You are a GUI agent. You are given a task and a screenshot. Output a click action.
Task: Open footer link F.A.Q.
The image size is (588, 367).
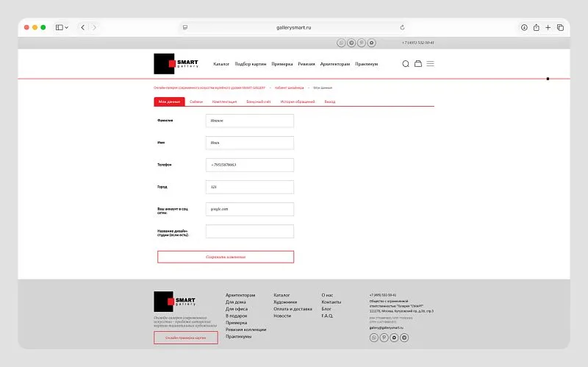pos(327,316)
